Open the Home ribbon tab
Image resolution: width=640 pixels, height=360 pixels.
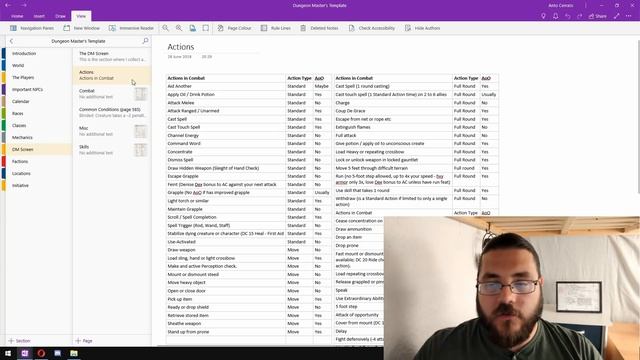tap(17, 16)
